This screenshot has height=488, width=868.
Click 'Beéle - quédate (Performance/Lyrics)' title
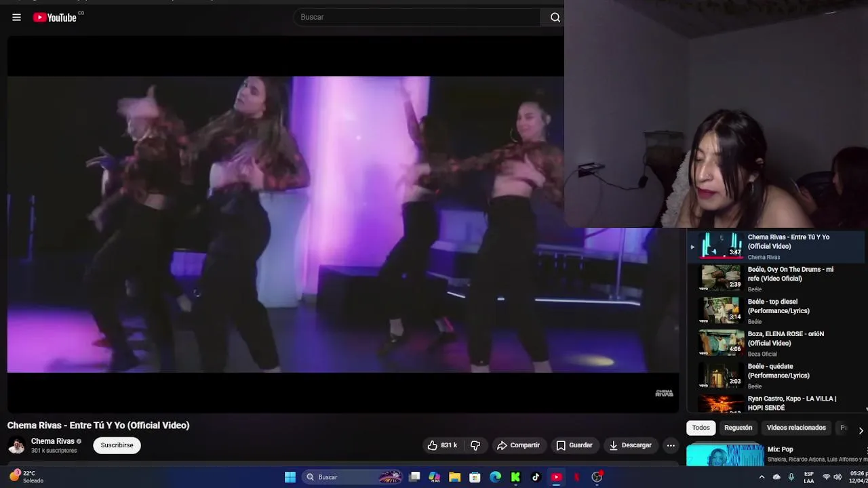[778, 371]
